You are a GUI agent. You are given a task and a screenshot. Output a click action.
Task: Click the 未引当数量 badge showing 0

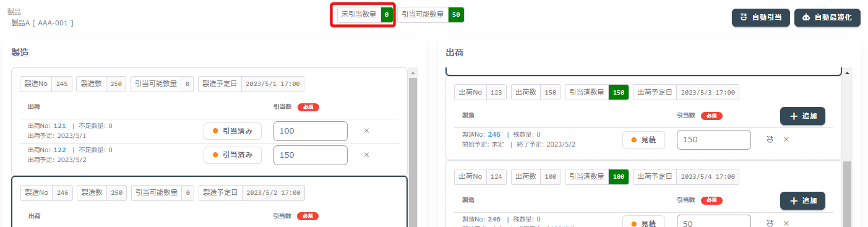tap(365, 14)
